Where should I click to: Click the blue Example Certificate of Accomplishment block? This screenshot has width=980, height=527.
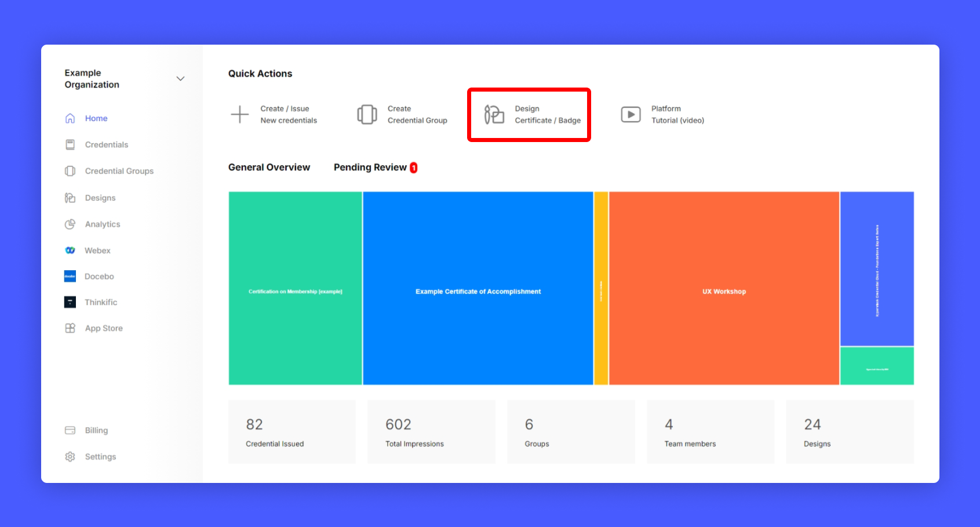pyautogui.click(x=478, y=288)
